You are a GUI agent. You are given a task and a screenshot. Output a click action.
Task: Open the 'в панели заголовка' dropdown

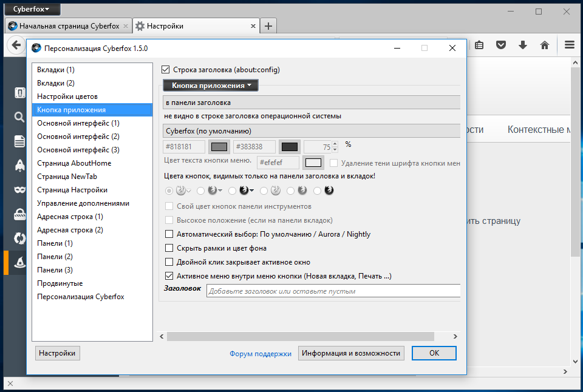point(312,102)
